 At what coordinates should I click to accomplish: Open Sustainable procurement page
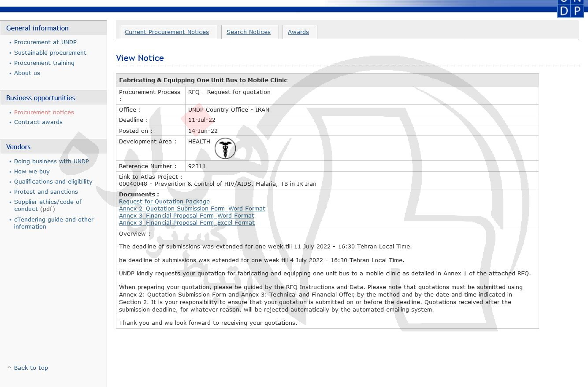click(x=50, y=53)
